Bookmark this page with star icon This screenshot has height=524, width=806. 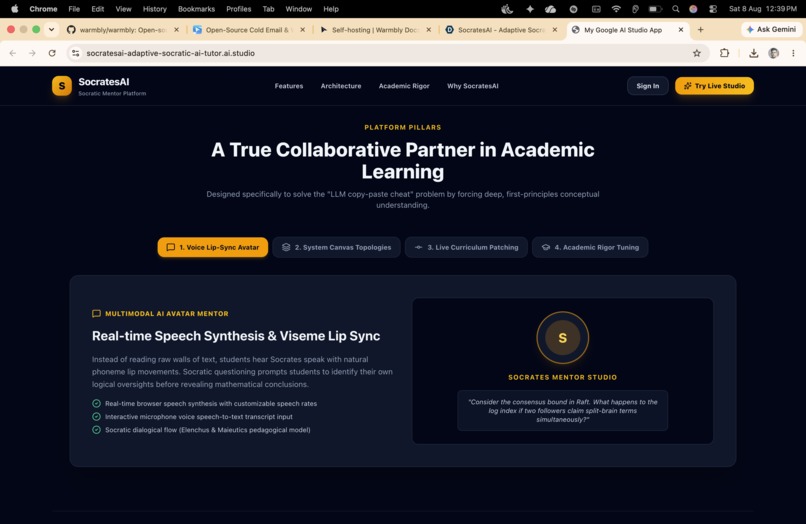click(x=697, y=53)
